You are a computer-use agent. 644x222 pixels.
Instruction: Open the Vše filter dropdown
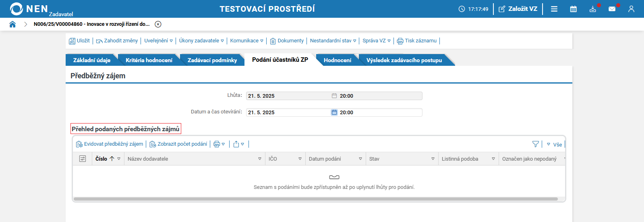tap(554, 145)
